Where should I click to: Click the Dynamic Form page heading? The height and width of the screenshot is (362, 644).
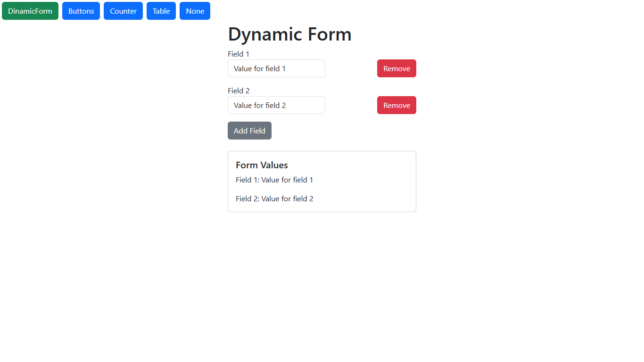coord(289,34)
